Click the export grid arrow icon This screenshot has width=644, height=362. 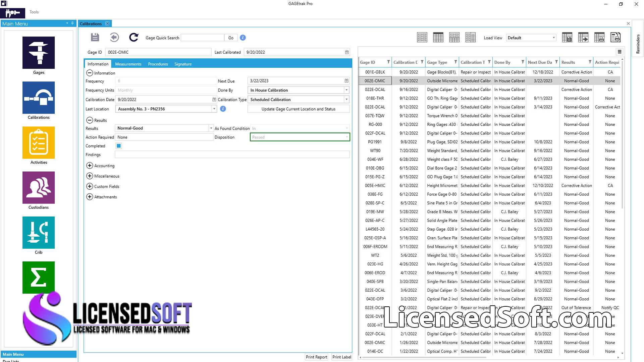tap(583, 38)
